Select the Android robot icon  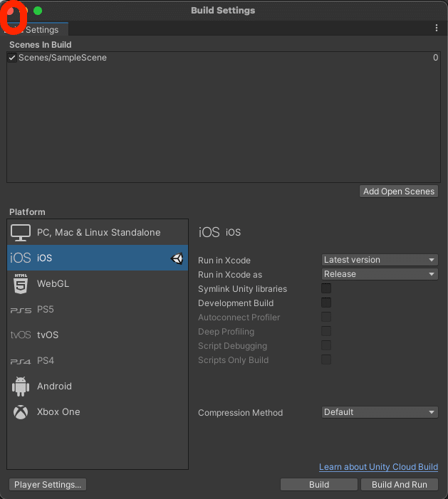pyautogui.click(x=21, y=387)
